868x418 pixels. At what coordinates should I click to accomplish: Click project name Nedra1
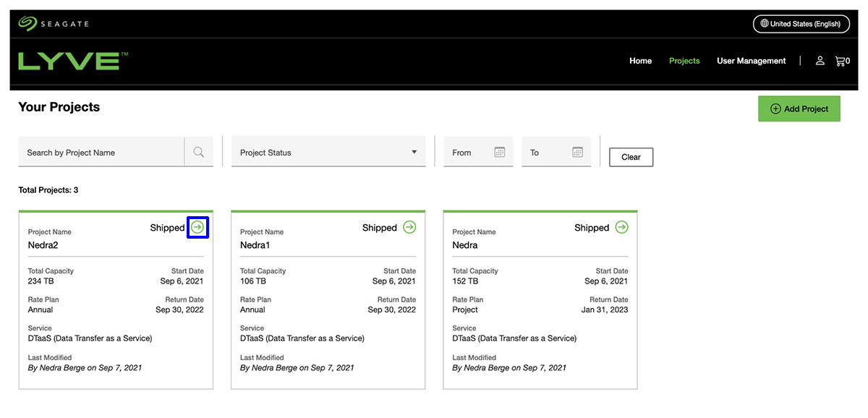[255, 245]
